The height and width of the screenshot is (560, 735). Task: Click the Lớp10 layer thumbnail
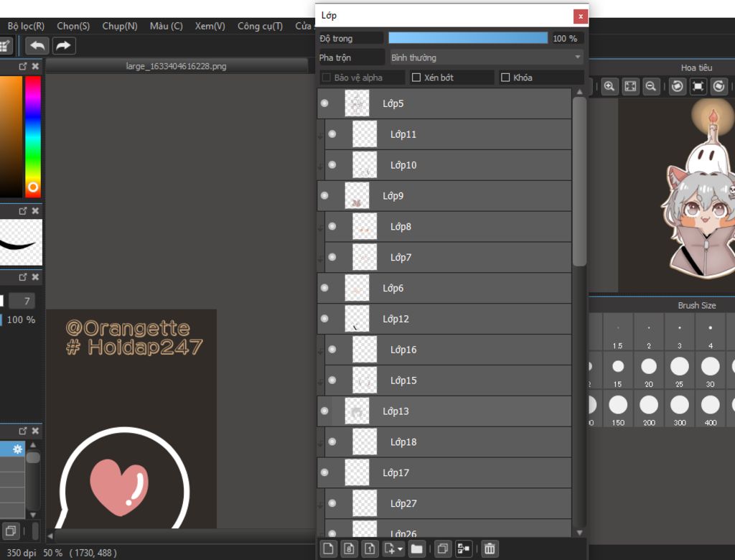(x=364, y=164)
